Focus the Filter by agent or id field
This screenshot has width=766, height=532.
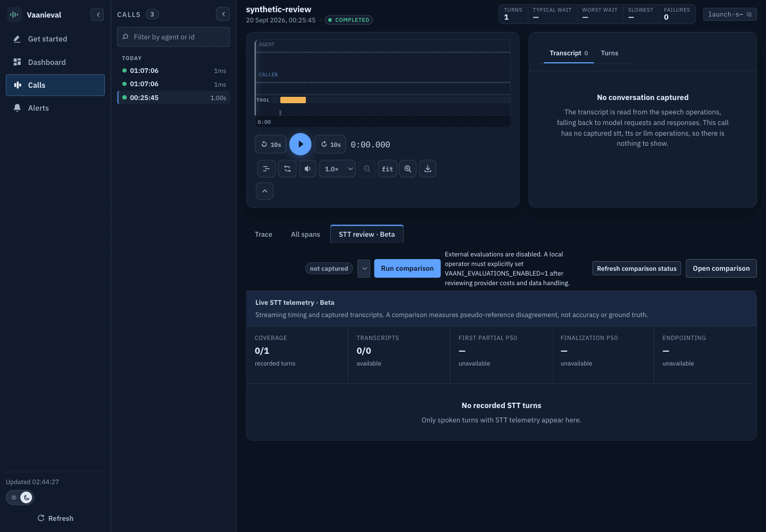(173, 37)
